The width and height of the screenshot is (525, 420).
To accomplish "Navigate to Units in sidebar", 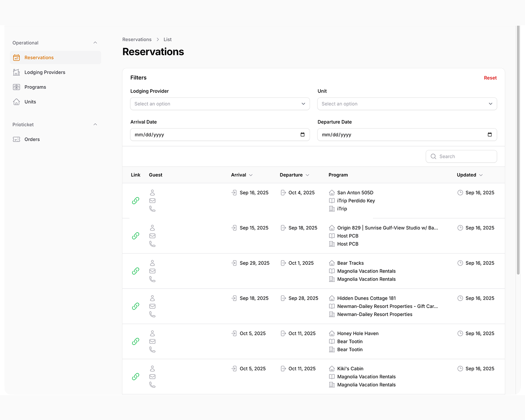I will (x=56, y=102).
